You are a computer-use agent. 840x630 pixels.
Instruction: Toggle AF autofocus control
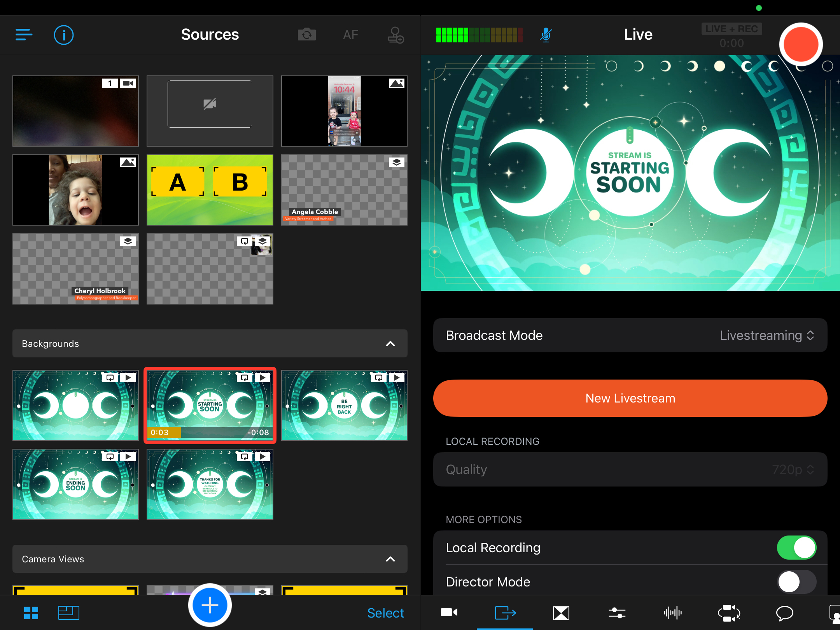click(x=350, y=35)
